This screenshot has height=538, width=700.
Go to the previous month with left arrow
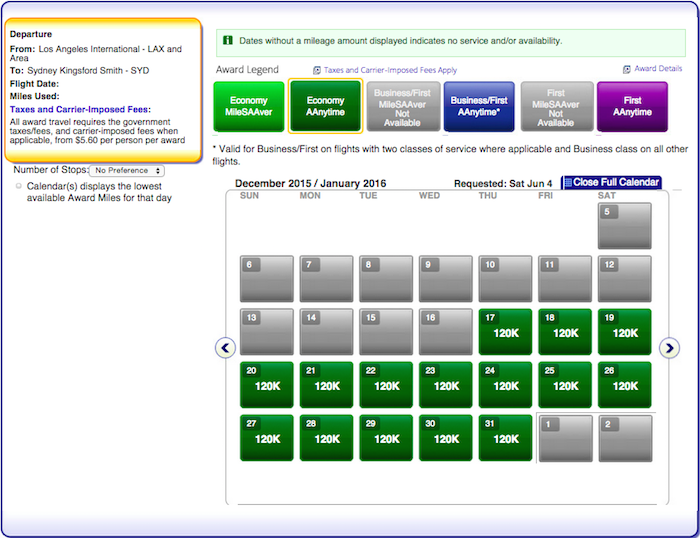225,347
